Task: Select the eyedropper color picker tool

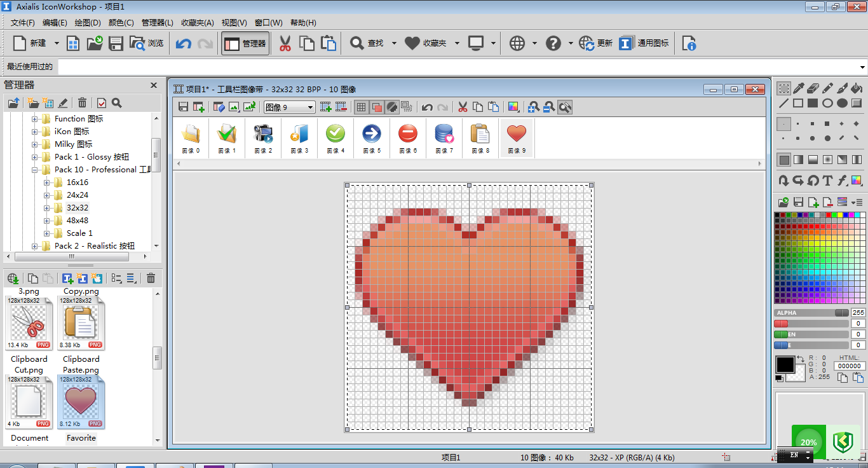Action: coord(799,88)
